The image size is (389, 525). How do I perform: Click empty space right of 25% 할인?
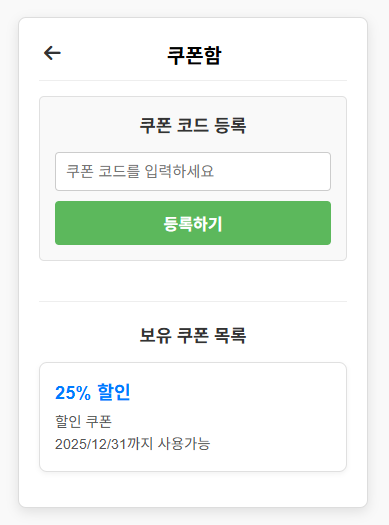click(x=234, y=392)
